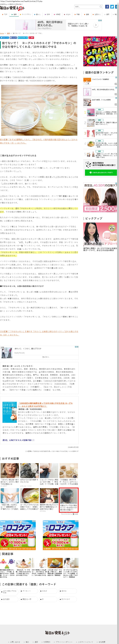
Task: Click the サイトへ button in the プラステ ad
Action: [x=46, y=357]
